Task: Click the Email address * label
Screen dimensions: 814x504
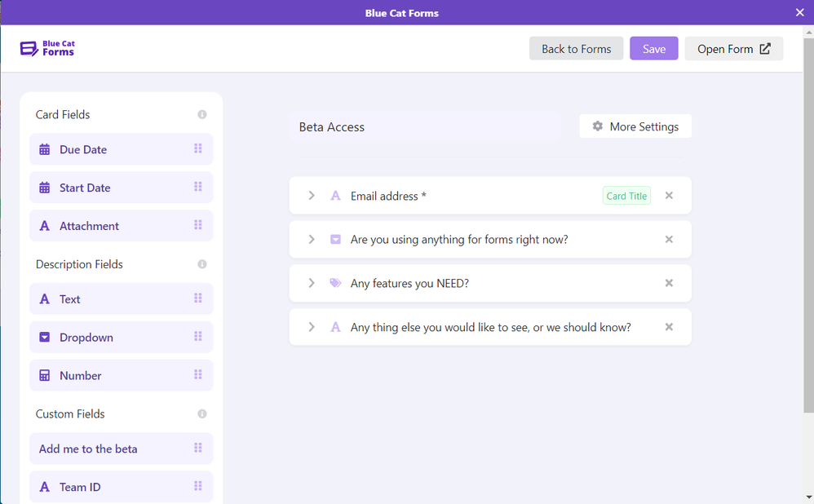Action: click(388, 197)
